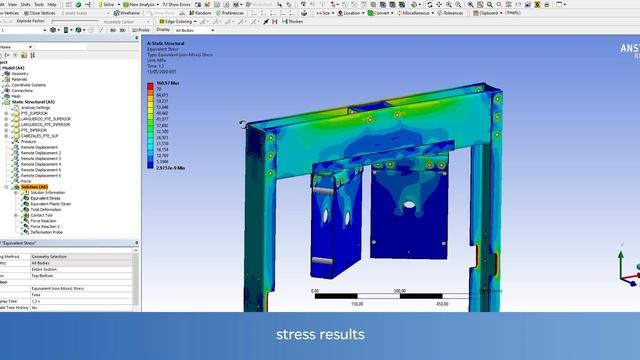Click the Random colors button
Viewport: 640px width, 360px height.
pyautogui.click(x=200, y=13)
